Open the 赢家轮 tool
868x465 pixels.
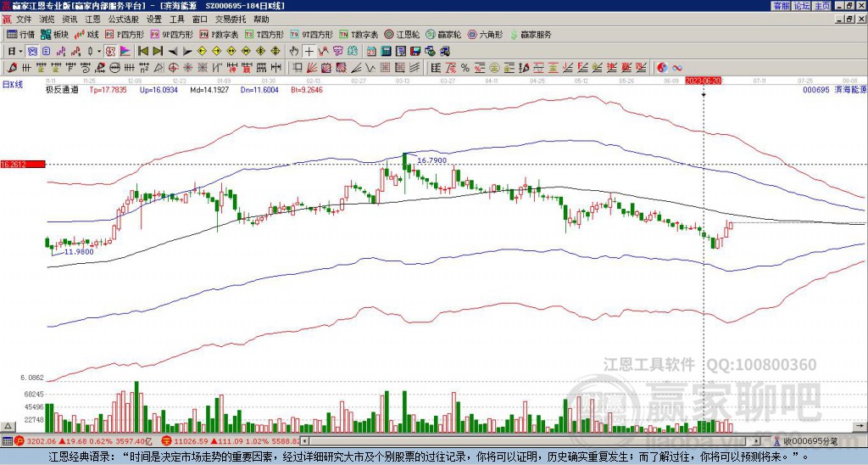[443, 34]
